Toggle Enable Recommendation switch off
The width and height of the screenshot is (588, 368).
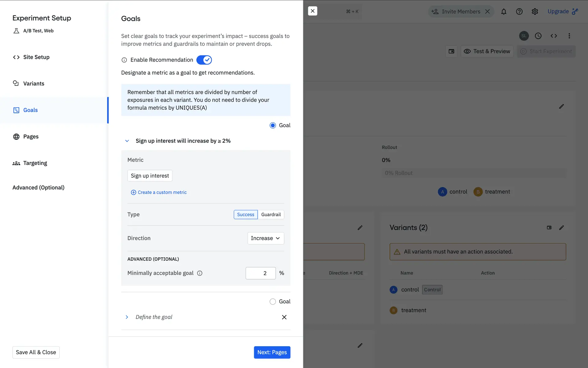click(204, 60)
